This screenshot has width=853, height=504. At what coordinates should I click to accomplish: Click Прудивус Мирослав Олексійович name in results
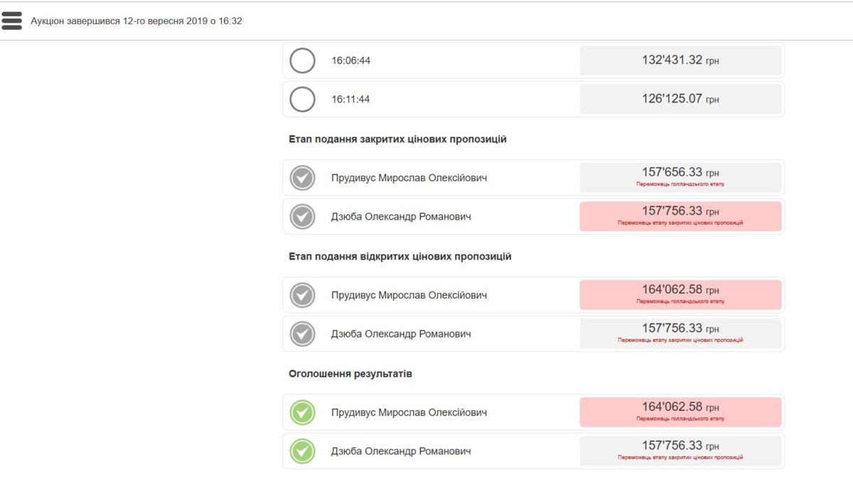point(409,412)
